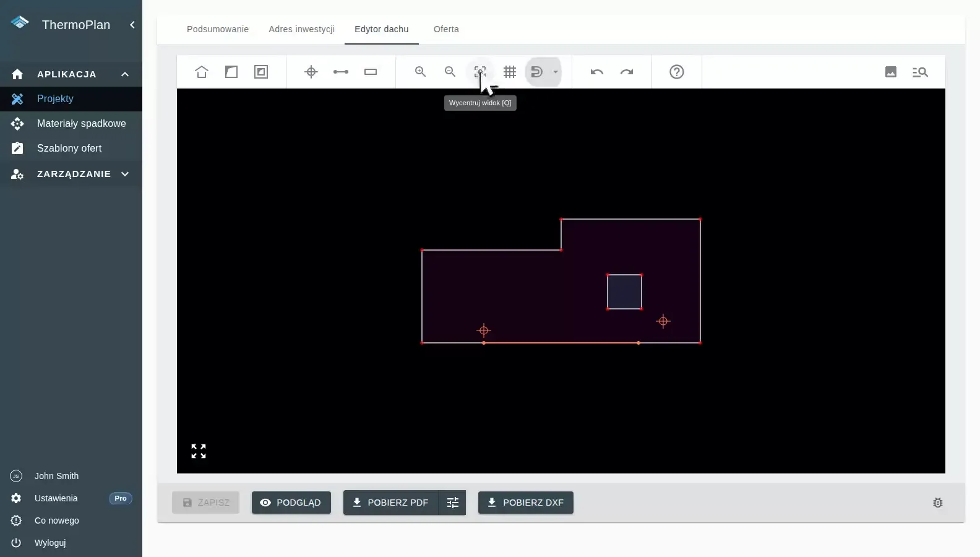Image resolution: width=980 pixels, height=557 pixels.
Task: Center the view with Wycentruj widok
Action: tap(480, 72)
